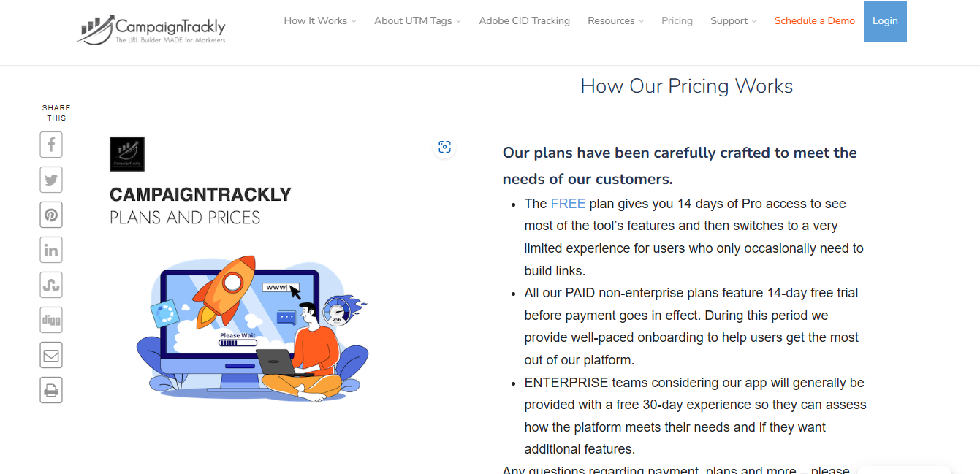The height and width of the screenshot is (474, 980).
Task: Click the CampaignTrackly header logo
Action: [x=151, y=29]
